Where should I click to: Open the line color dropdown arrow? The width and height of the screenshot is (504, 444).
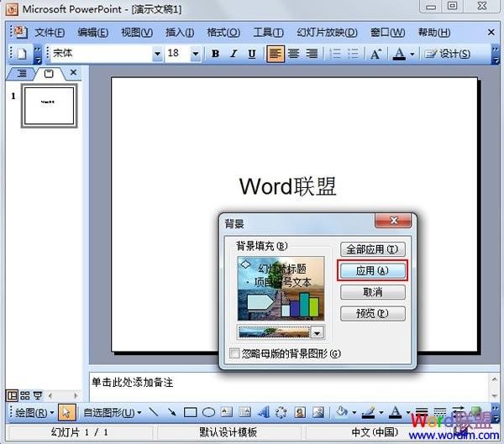(381, 412)
